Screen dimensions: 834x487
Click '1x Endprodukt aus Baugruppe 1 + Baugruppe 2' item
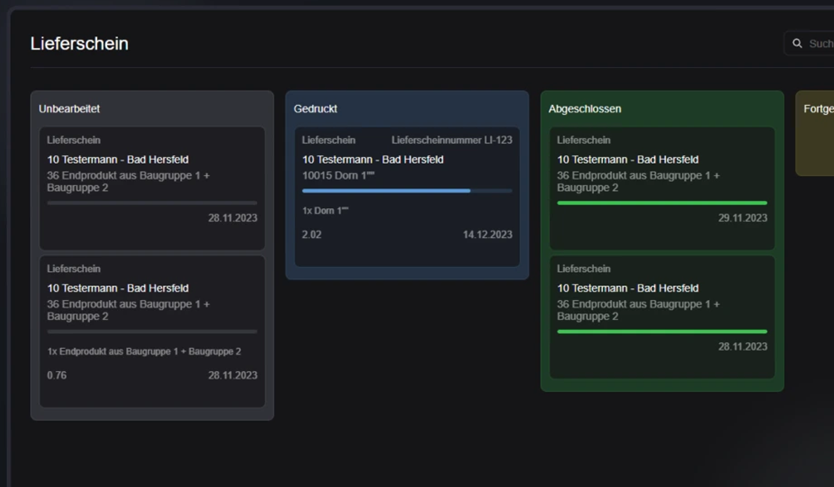pyautogui.click(x=143, y=351)
